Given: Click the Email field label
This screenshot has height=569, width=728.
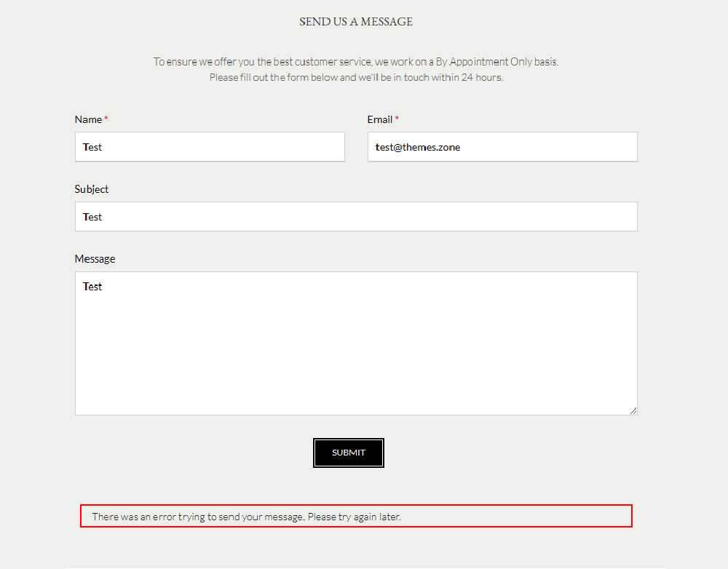Looking at the screenshot, I should 380,119.
